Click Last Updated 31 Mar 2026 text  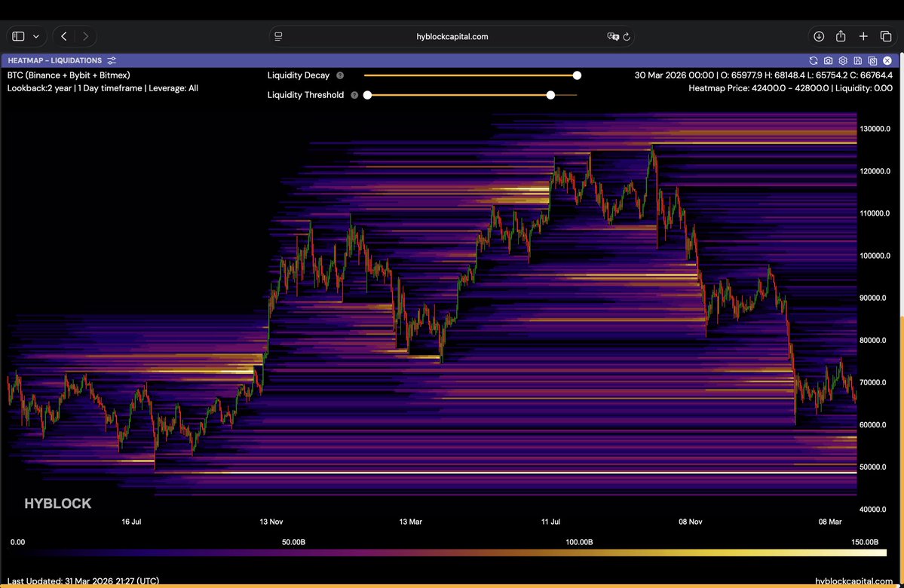83,581
